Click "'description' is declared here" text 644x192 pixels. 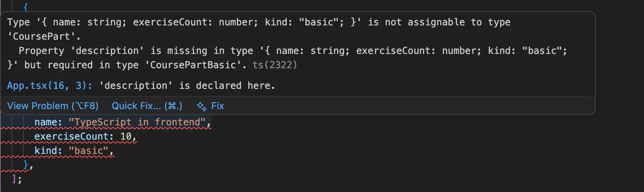pyautogui.click(x=187, y=85)
